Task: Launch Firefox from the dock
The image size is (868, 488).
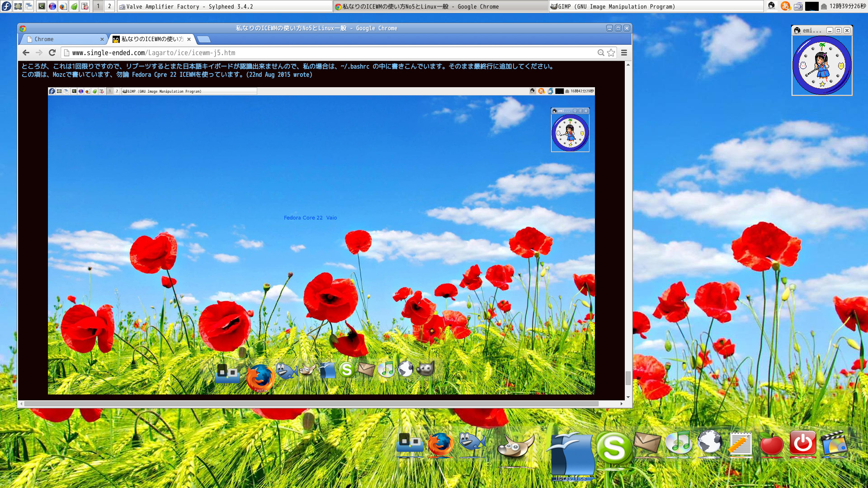Action: click(x=441, y=445)
